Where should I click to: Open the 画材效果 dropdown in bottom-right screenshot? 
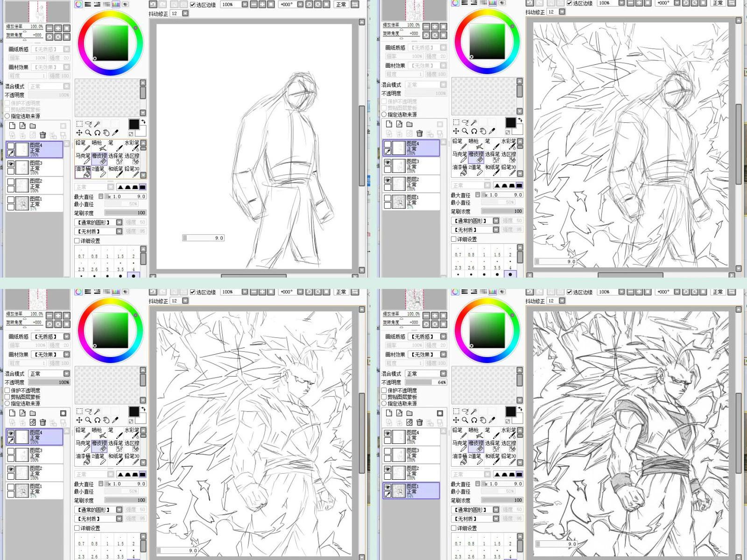coord(444,355)
